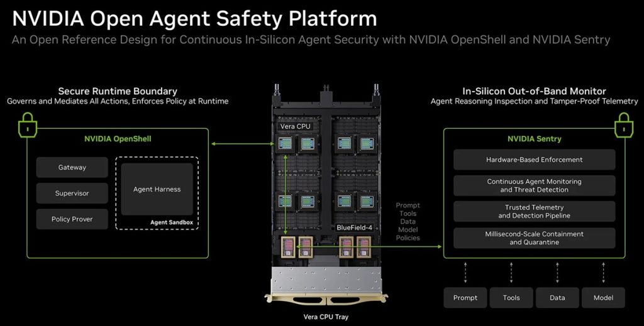644x326 pixels.
Task: Click the NVIDIA Sentry heading
Action: tap(535, 139)
